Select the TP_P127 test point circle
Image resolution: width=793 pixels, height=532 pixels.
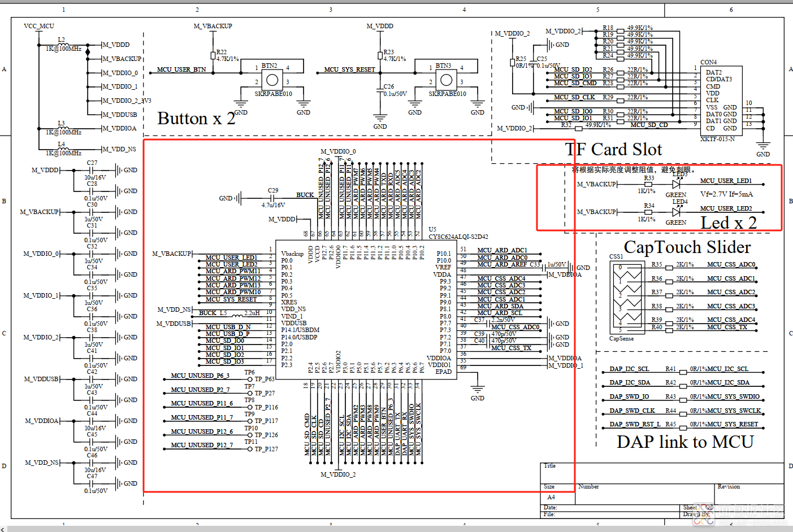(250, 449)
